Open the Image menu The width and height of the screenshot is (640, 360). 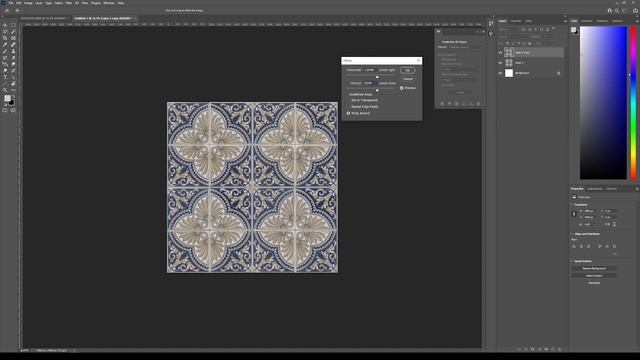[x=28, y=3]
